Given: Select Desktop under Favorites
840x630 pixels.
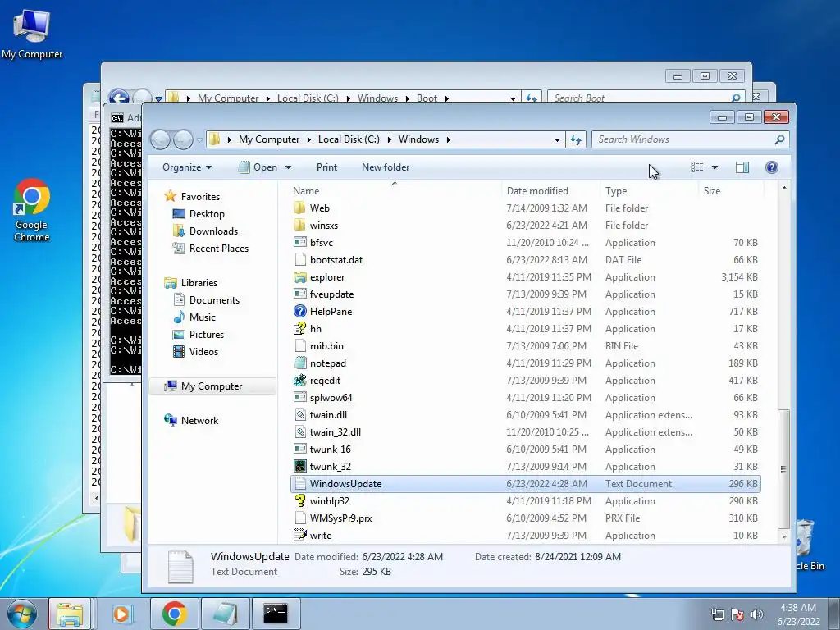Looking at the screenshot, I should click(x=206, y=214).
